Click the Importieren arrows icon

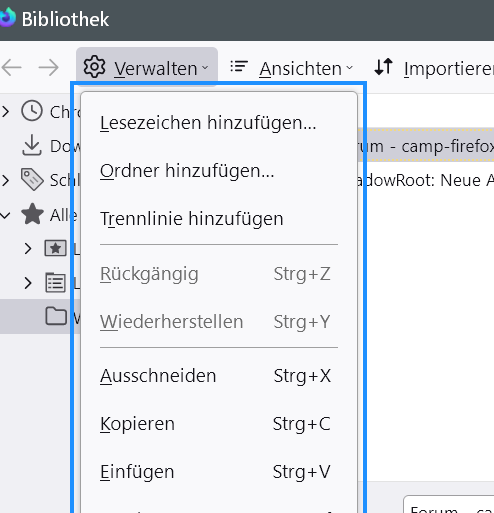(383, 66)
